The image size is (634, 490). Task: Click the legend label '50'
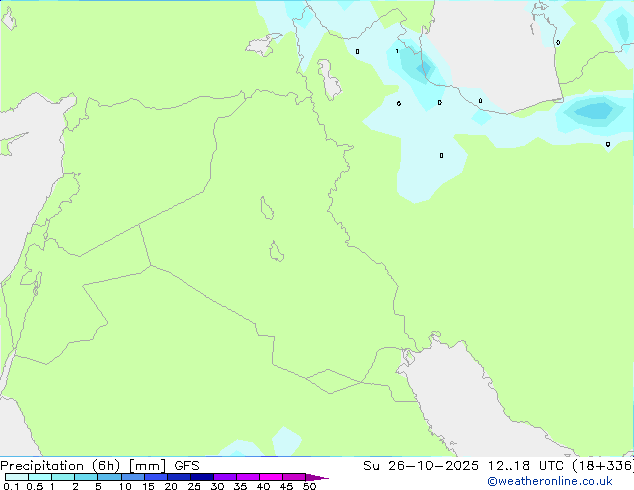(309, 486)
